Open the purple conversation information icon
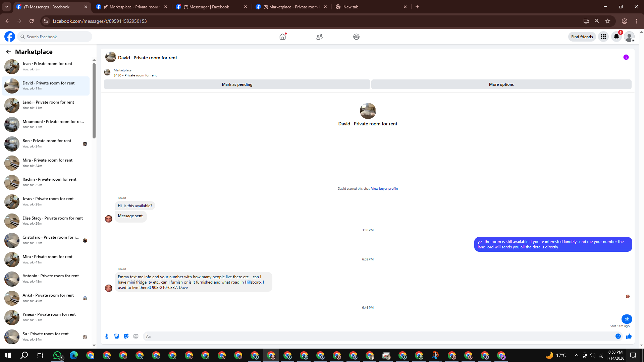 626,57
